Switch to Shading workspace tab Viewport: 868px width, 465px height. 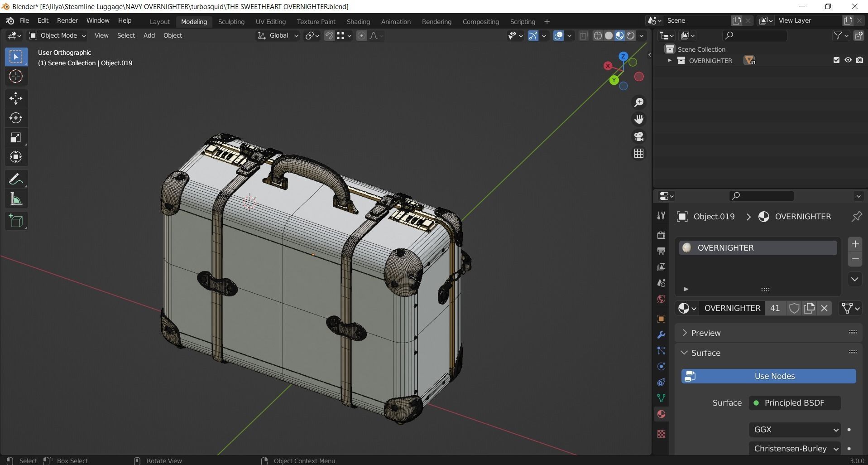[358, 22]
